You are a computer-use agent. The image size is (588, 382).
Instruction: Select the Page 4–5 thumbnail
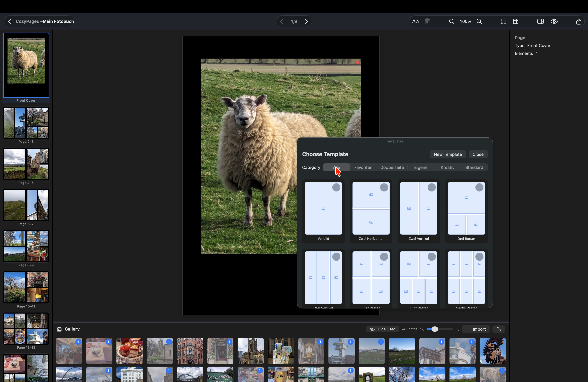pyautogui.click(x=26, y=164)
